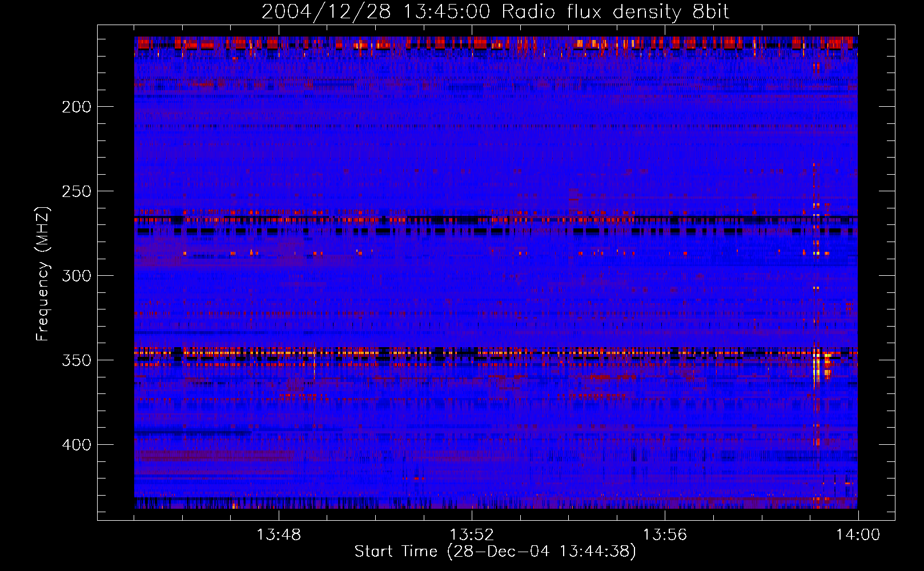Screen dimensions: 924x571
Task: Select the 400 frequency axis label
Action: tap(77, 445)
